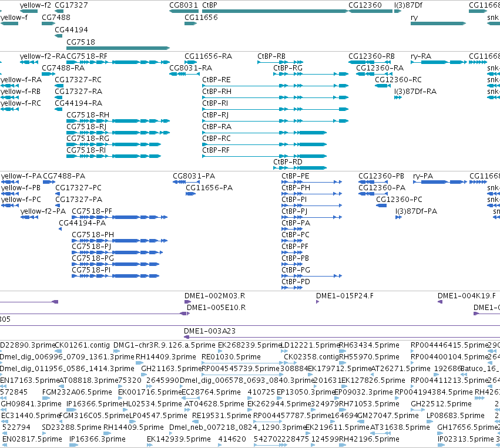Select protein label CG8031-PA
This screenshot has width=500, height=448.
(194, 176)
